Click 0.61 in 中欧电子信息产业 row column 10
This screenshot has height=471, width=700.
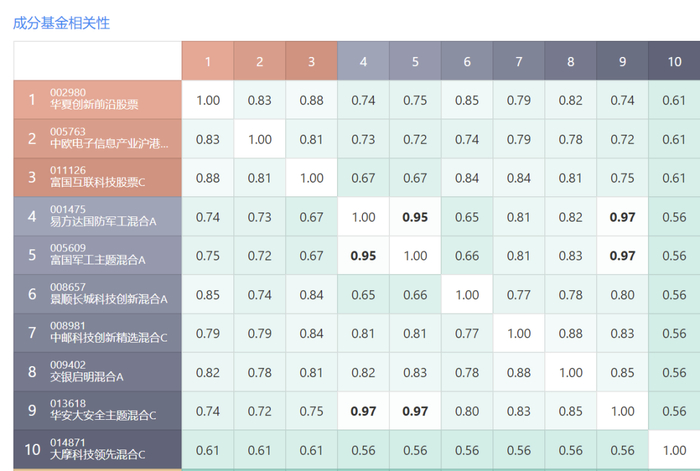click(x=674, y=139)
